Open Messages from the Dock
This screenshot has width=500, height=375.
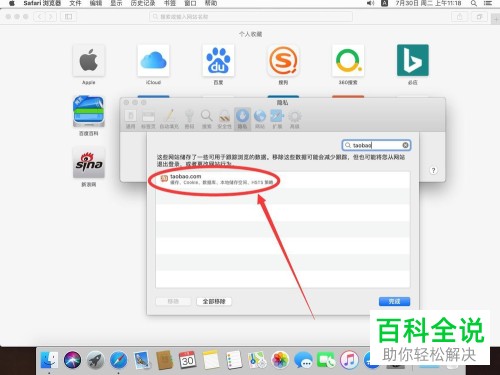pos(303,360)
